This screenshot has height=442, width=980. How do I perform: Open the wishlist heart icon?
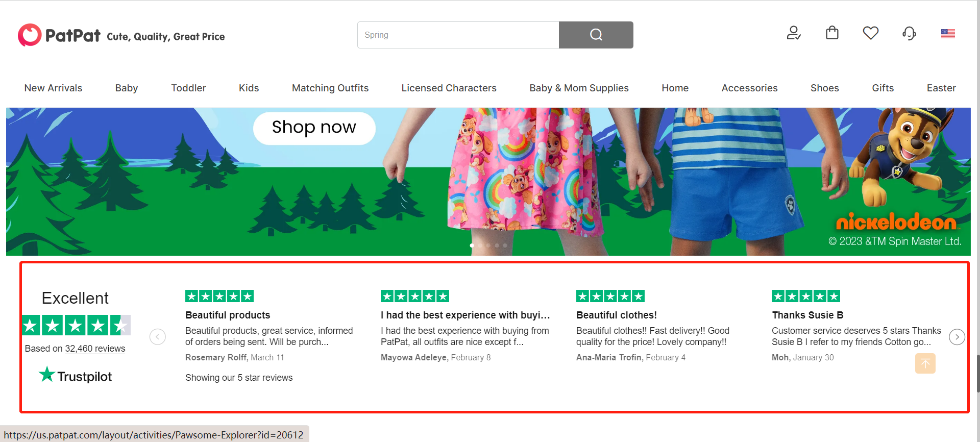point(871,33)
